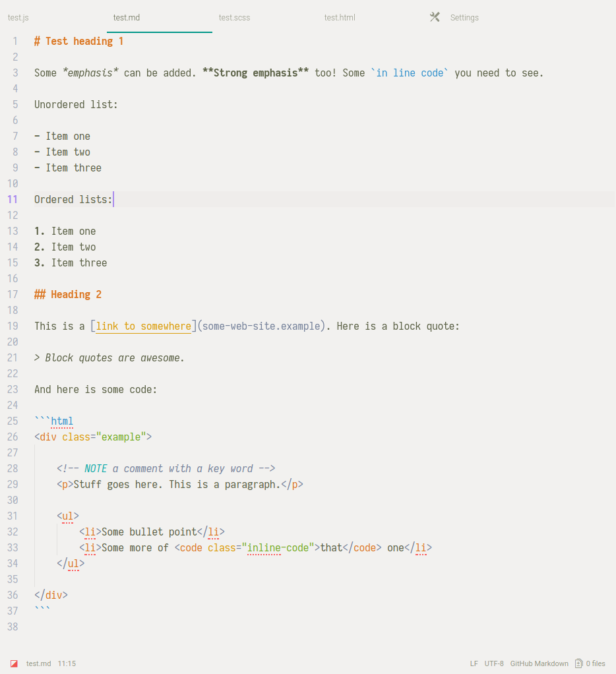Screen dimensions: 616x674
Task: Open cursor position 11:15 go-to-line
Action: click(67, 663)
